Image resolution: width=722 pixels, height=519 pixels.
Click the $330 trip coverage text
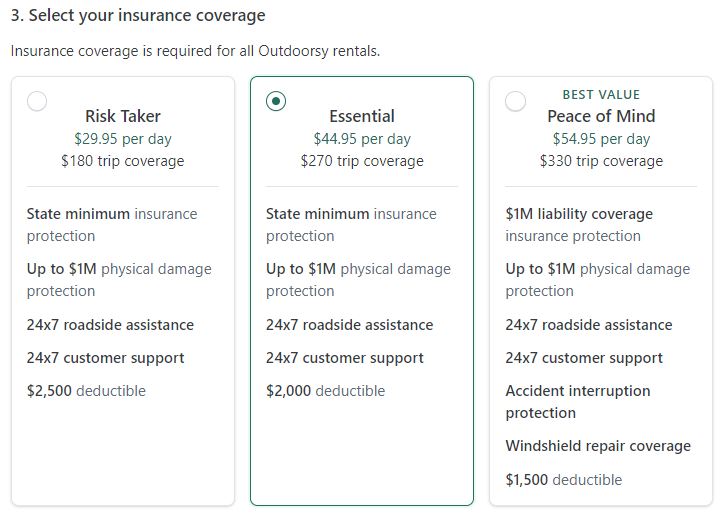[601, 161]
